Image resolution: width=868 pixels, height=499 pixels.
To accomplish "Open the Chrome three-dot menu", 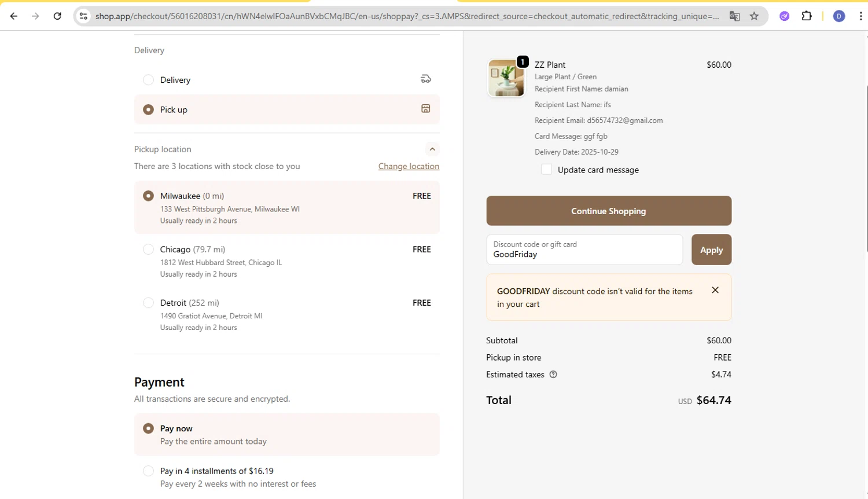I will 860,16.
